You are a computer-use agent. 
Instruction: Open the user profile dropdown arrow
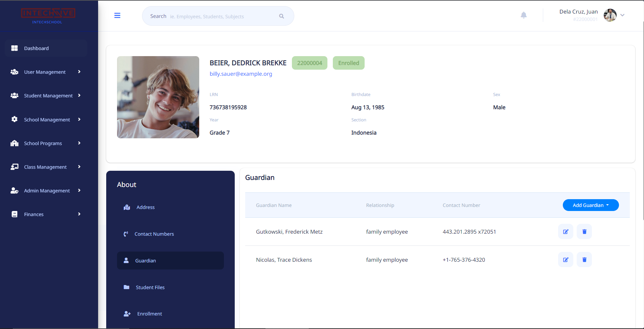click(x=622, y=15)
